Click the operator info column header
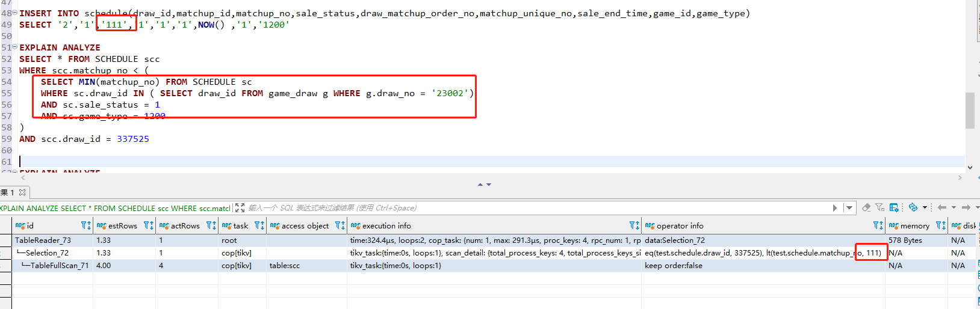The width and height of the screenshot is (980, 309). coord(680,225)
